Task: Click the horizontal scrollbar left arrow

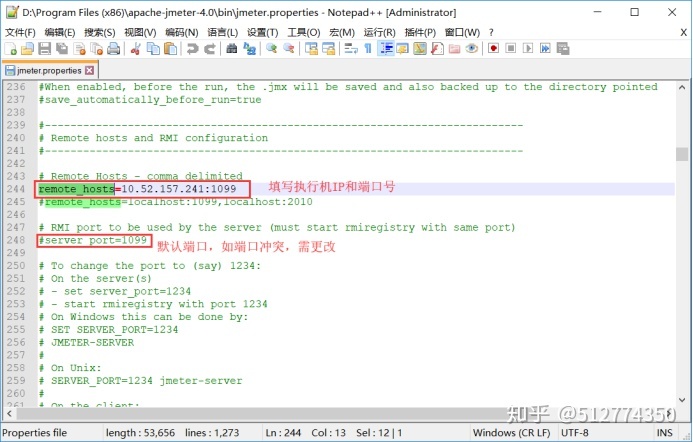Action: coord(9,414)
